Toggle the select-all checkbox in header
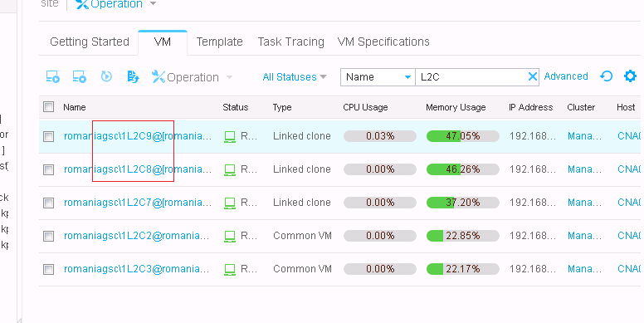Image resolution: width=644 pixels, height=323 pixels. tap(48, 107)
